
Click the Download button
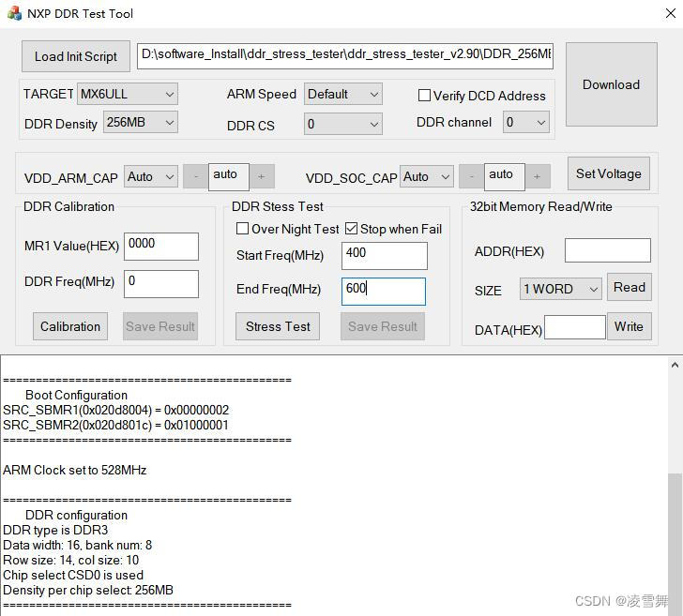(x=611, y=84)
